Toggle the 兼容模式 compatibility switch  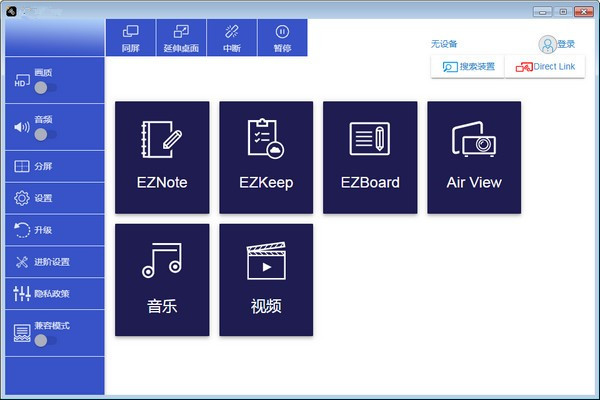tap(43, 340)
